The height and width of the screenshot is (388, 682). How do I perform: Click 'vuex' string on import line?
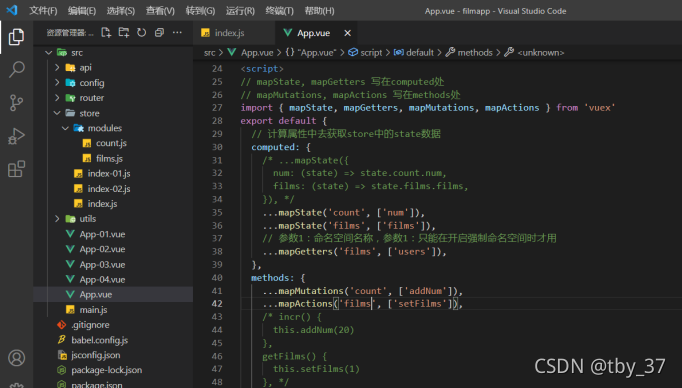coord(600,108)
